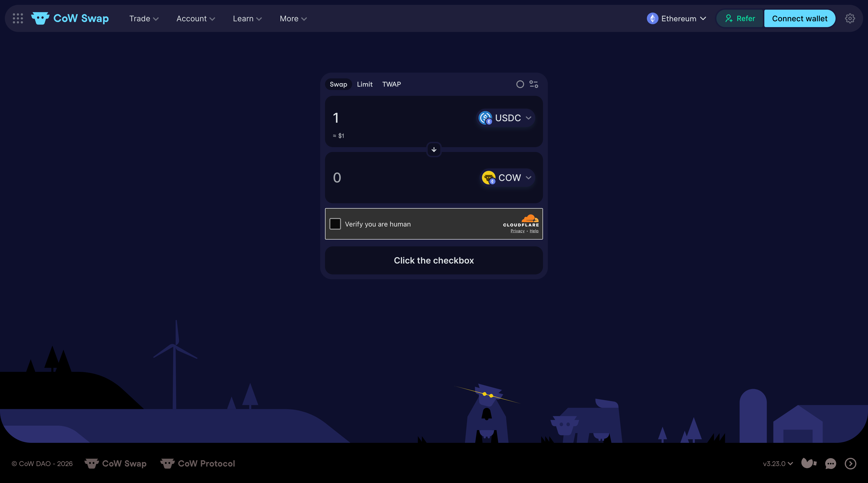Image resolution: width=868 pixels, height=483 pixels.
Task: Go to CoW Swap home logo
Action: coord(70,19)
